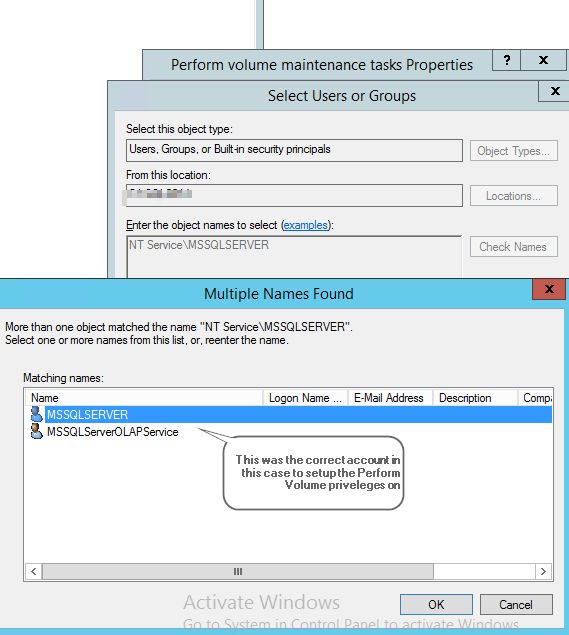Viewport: 569px width, 635px height.
Task: Open the examples link
Action: coord(305,225)
